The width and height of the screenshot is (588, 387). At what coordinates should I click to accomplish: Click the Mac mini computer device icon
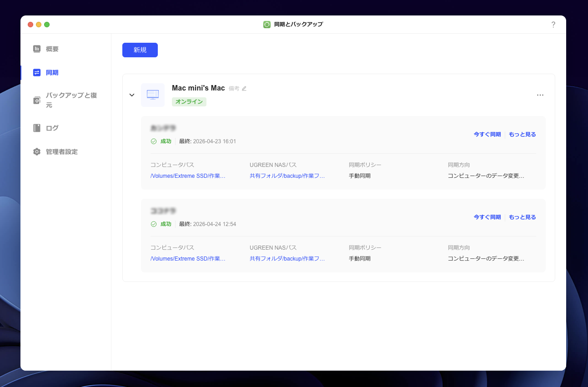point(153,95)
